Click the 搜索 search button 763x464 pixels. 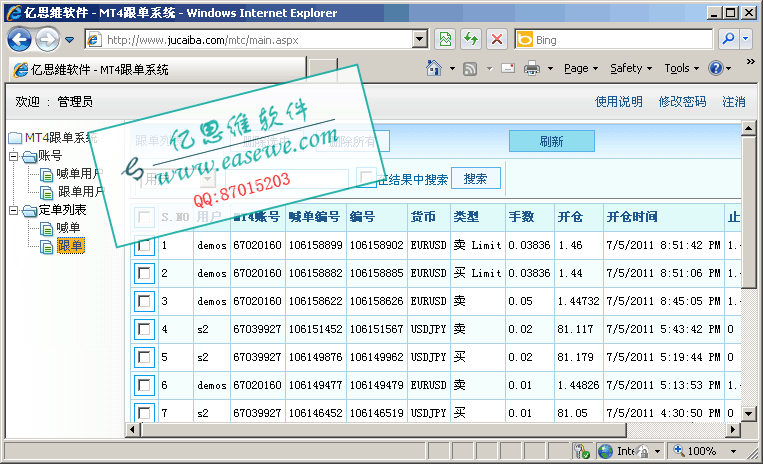(x=475, y=178)
